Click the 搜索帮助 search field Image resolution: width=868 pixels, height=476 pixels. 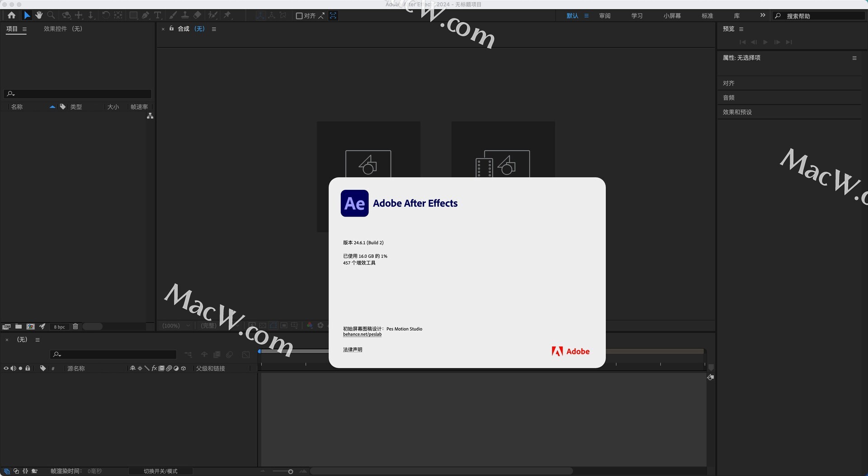818,16
